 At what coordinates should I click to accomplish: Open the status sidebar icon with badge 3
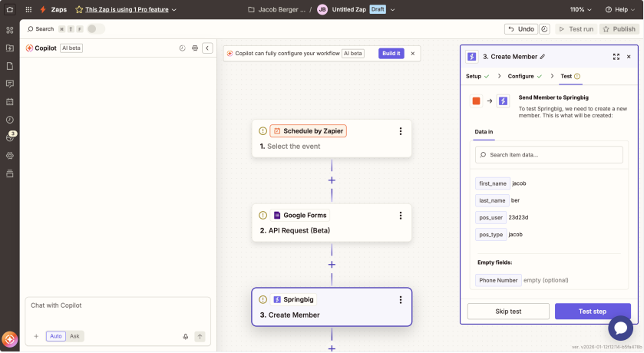coord(10,137)
